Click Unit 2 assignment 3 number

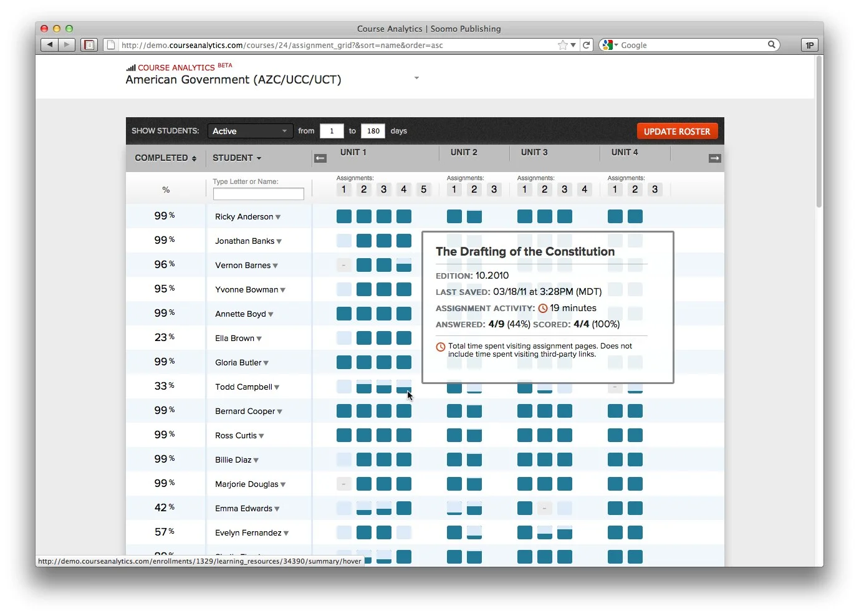click(x=494, y=189)
